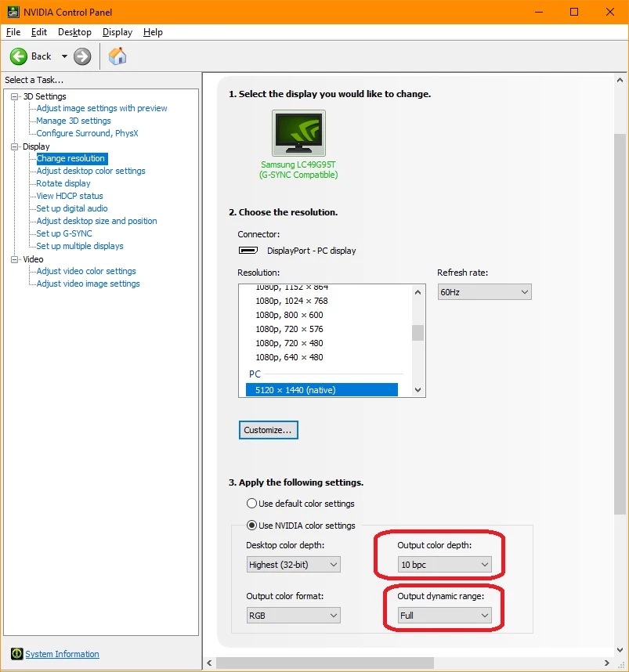Select resolution 1080p, 720 × 576
Screen dimensions: 629x672
pos(289,329)
